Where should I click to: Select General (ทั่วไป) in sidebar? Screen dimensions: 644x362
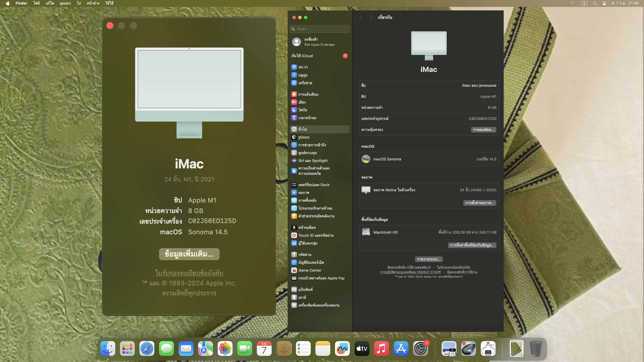point(319,129)
